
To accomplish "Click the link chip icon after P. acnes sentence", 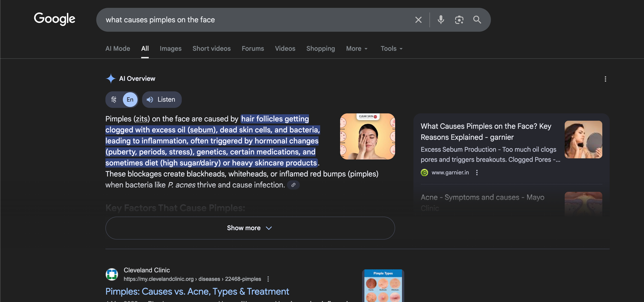I will pyautogui.click(x=293, y=185).
